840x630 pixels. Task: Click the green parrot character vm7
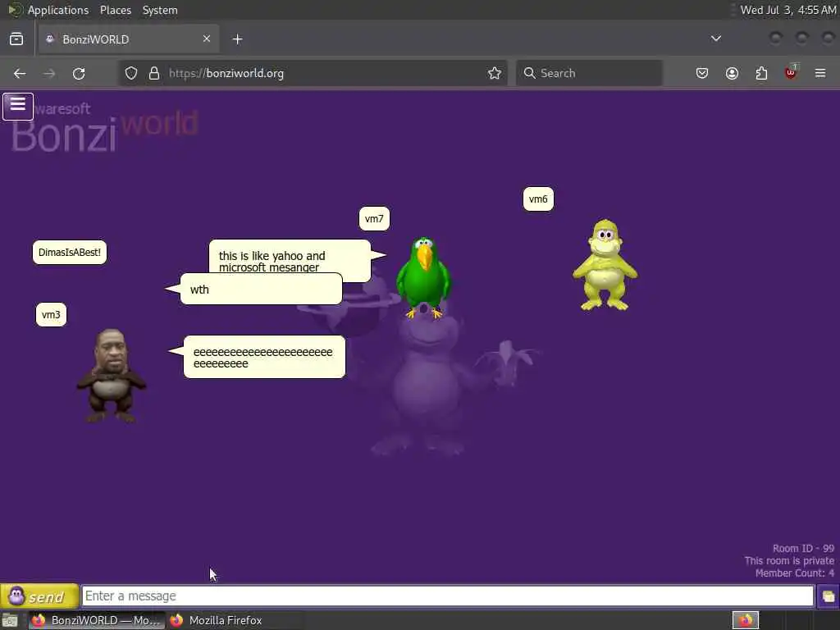click(423, 277)
